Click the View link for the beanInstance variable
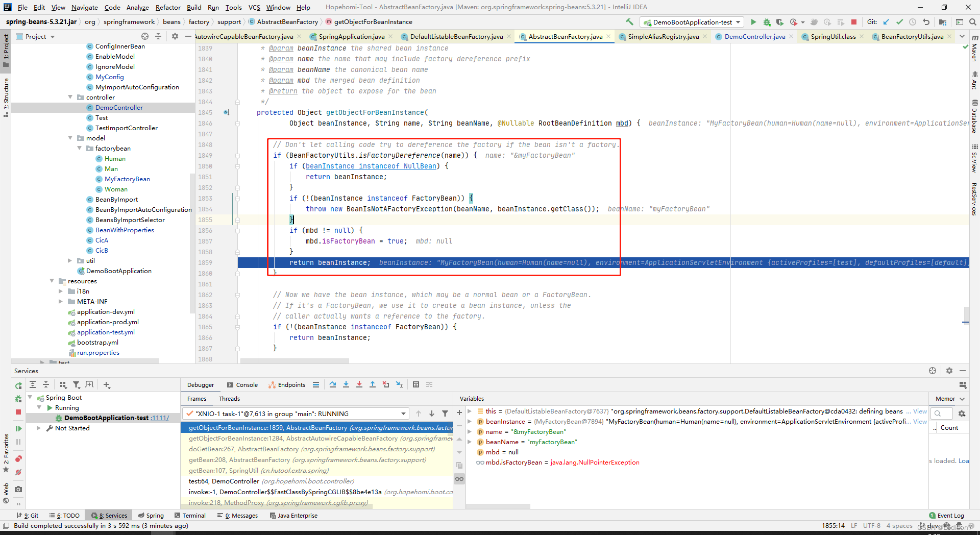Image resolution: width=980 pixels, height=535 pixels. [x=920, y=421]
